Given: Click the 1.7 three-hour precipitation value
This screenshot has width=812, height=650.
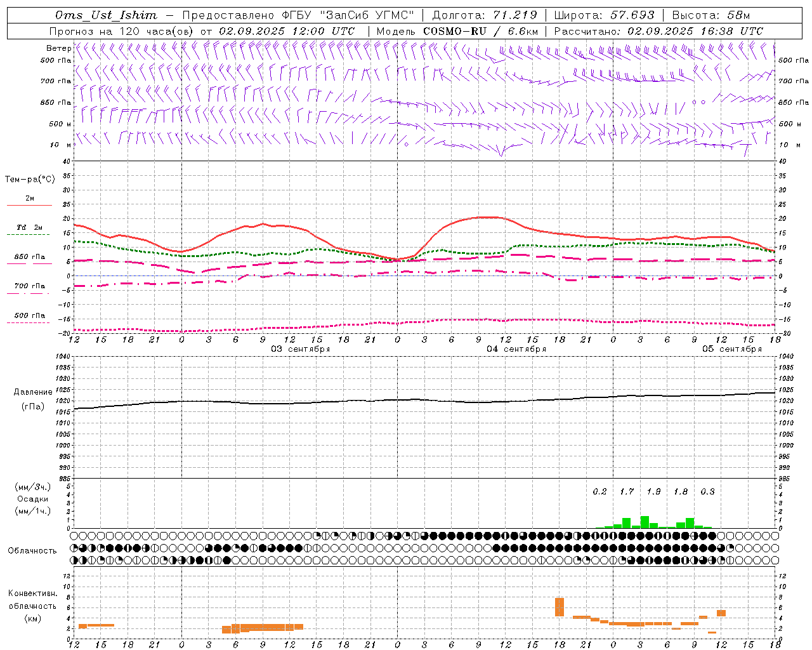Looking at the screenshot, I should pos(627,492).
